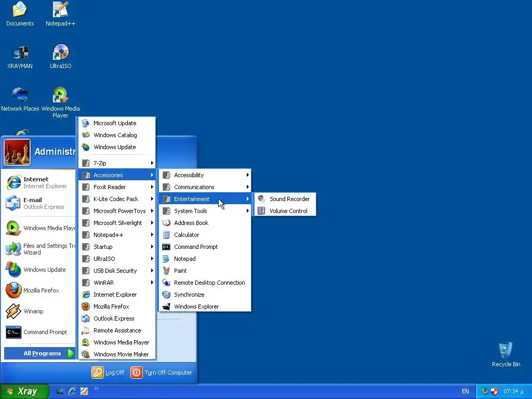Launch Paint from Accessories menu

(x=205, y=270)
